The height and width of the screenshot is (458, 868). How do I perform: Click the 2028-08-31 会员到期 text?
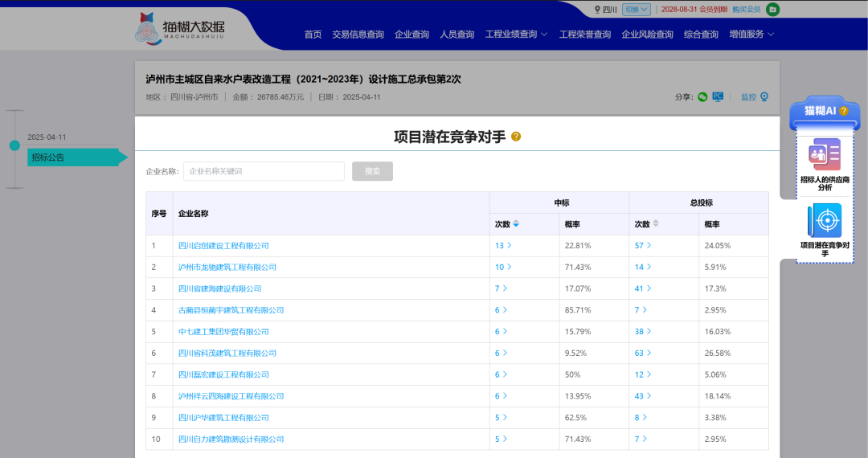coord(694,10)
